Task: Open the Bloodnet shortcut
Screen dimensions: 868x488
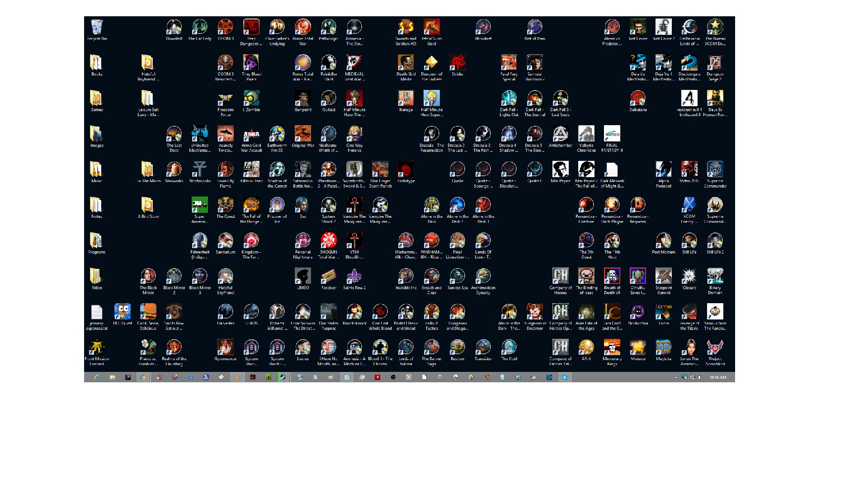Action: coord(483,30)
